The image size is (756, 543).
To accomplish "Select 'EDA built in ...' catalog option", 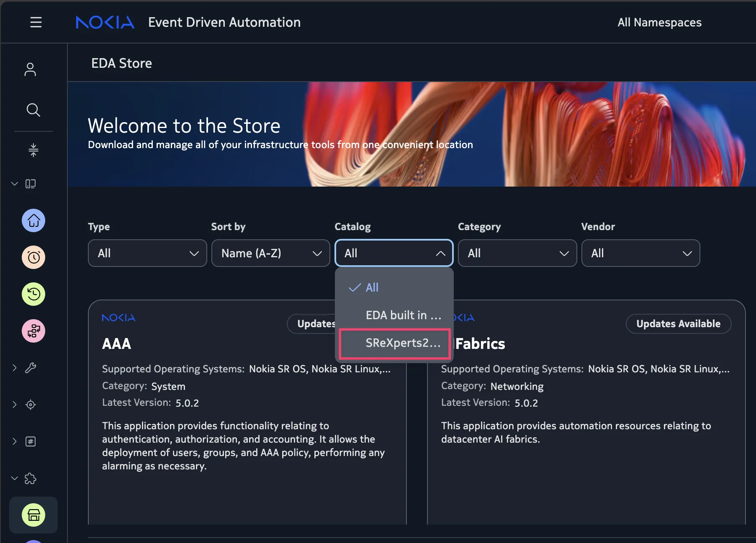I will pos(394,315).
